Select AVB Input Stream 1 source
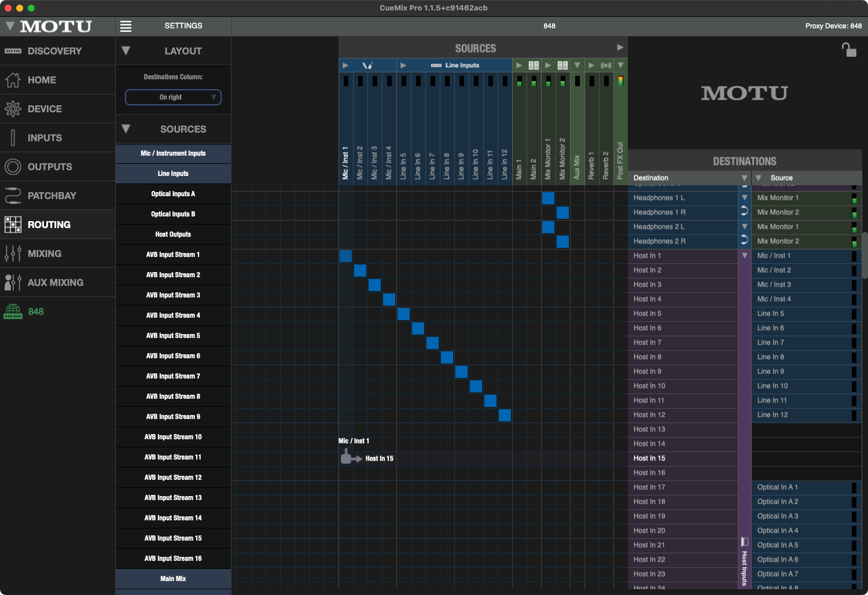 point(173,255)
